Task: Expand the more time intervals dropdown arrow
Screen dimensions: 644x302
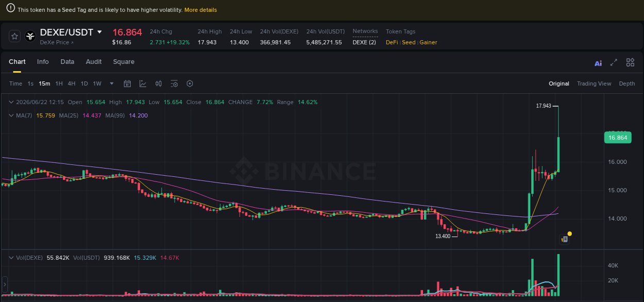Action: click(111, 83)
